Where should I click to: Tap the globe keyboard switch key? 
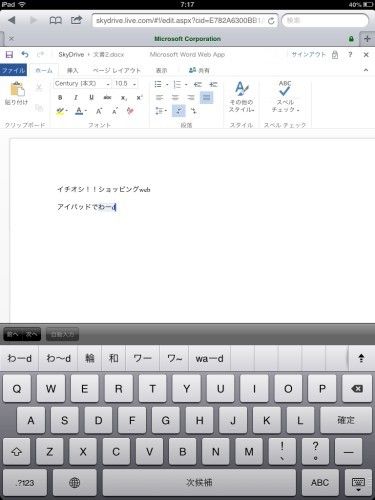coord(74,482)
